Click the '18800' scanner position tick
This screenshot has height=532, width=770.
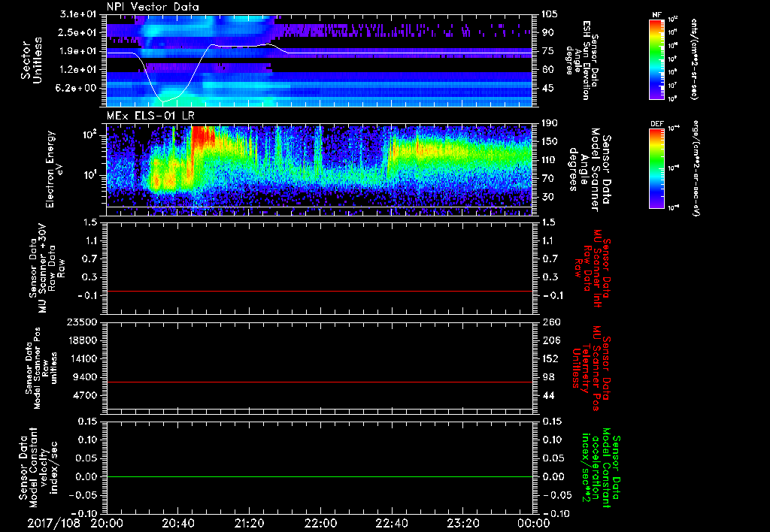click(83, 340)
